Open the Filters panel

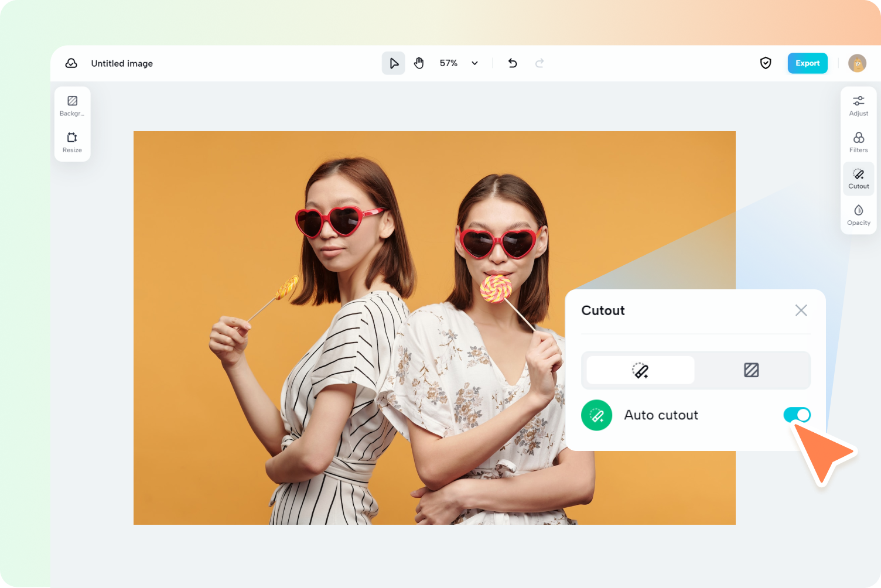point(858,142)
